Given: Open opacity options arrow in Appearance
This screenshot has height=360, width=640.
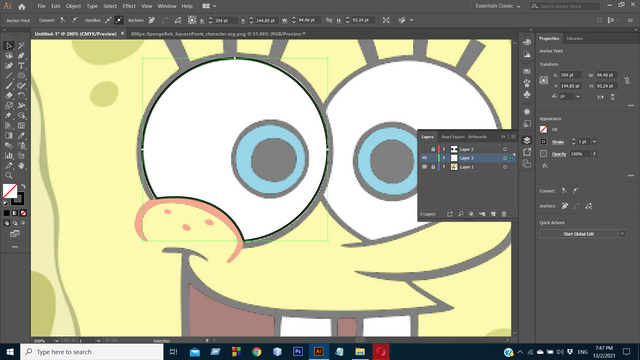Looking at the screenshot, I should click(595, 154).
